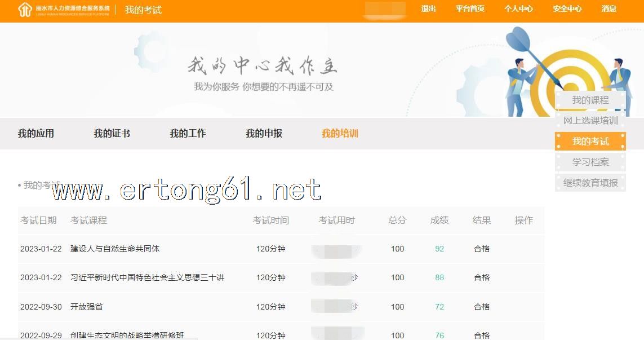
Task: Open 安全中心 security center
Action: 567,9
